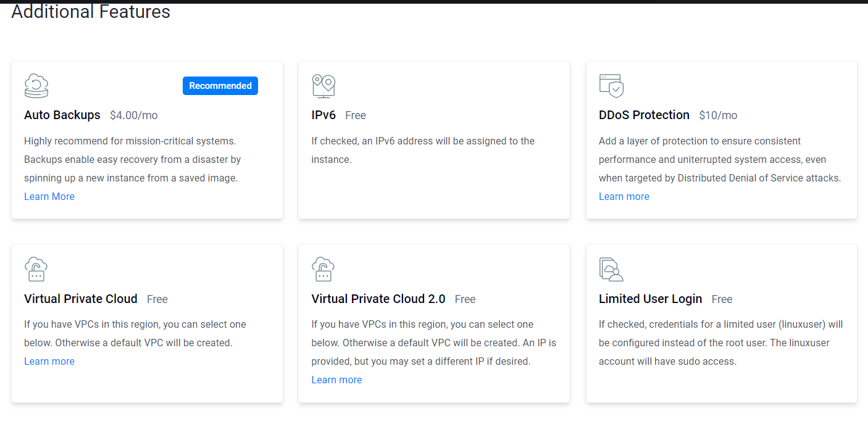This screenshot has height=424, width=868.
Task: Click the Virtual Private Cloud 2.0 icon
Action: (x=323, y=269)
